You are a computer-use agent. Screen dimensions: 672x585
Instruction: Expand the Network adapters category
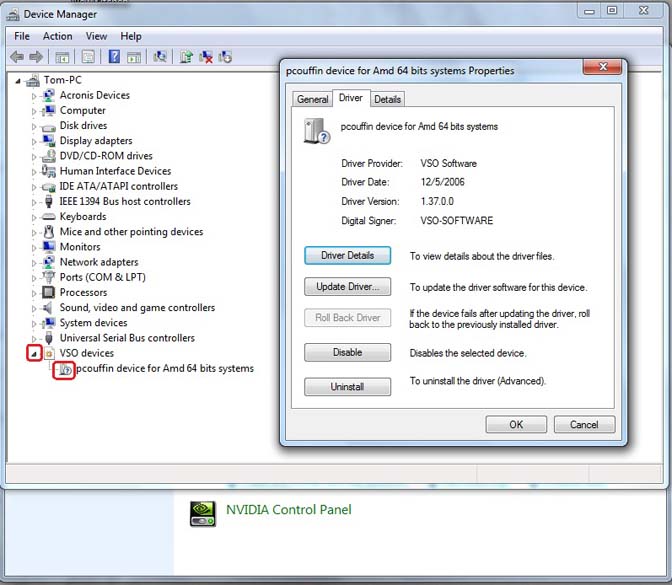click(34, 262)
